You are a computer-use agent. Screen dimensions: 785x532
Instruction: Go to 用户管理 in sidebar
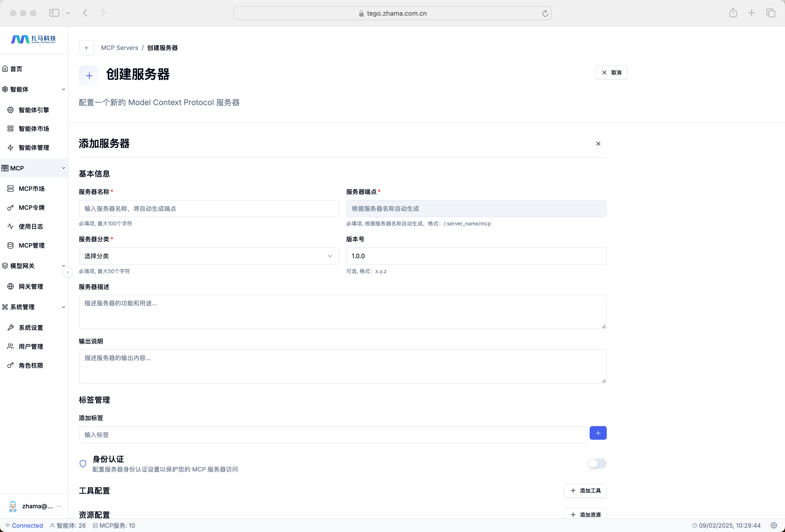(x=31, y=347)
